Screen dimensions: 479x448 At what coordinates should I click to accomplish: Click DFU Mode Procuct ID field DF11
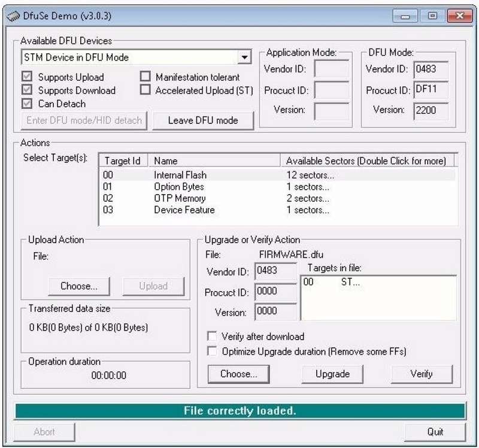click(x=431, y=90)
